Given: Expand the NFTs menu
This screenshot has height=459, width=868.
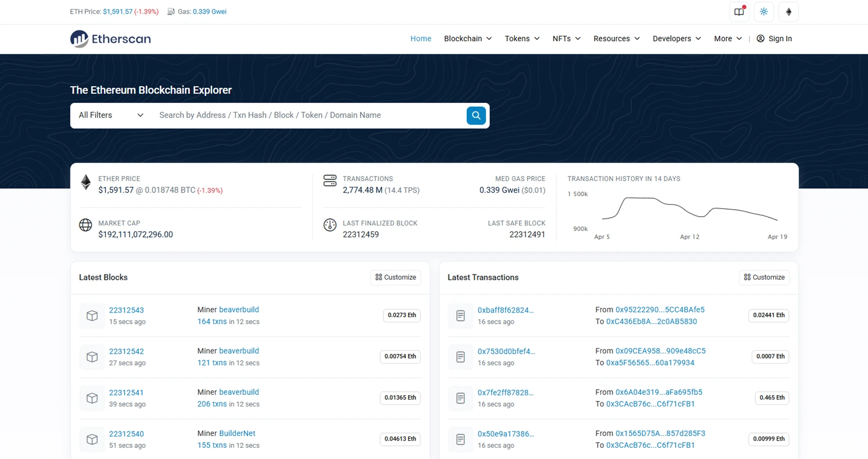Looking at the screenshot, I should pos(566,39).
